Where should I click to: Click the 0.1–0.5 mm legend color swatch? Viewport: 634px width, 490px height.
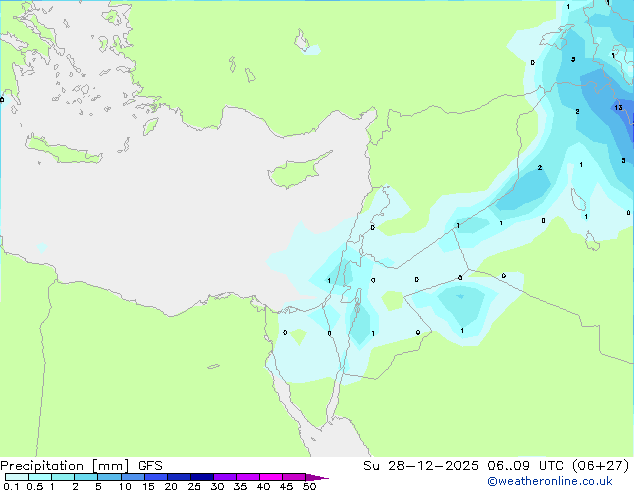[17, 477]
